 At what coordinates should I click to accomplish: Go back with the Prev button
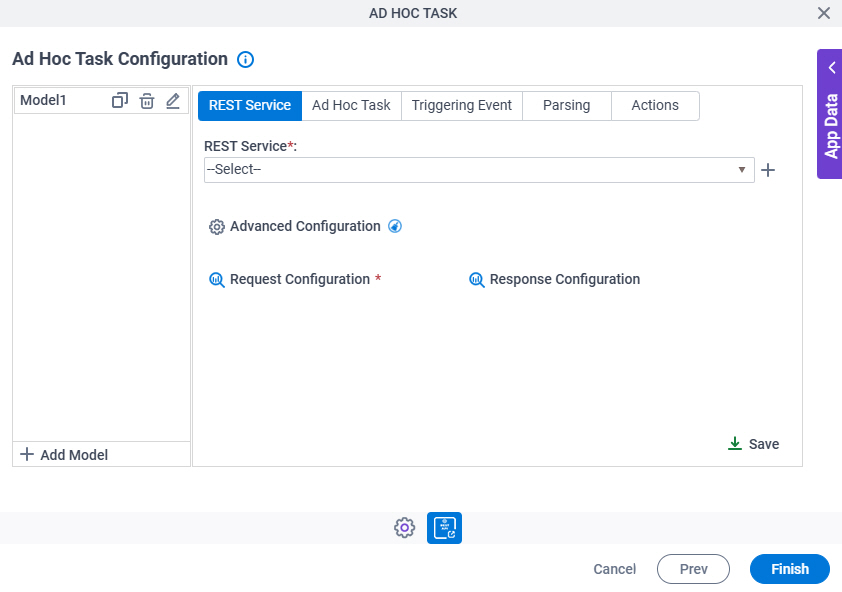click(x=693, y=569)
